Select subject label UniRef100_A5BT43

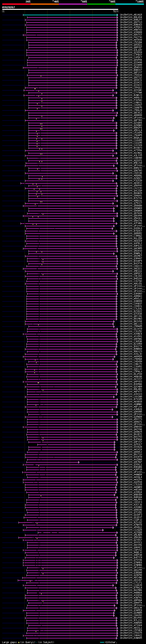pos(131,30)
